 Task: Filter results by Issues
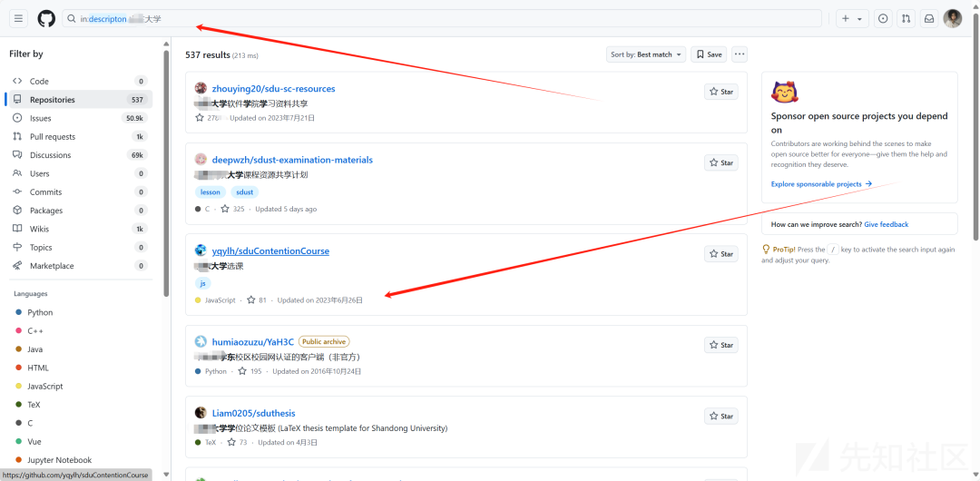tap(81, 118)
